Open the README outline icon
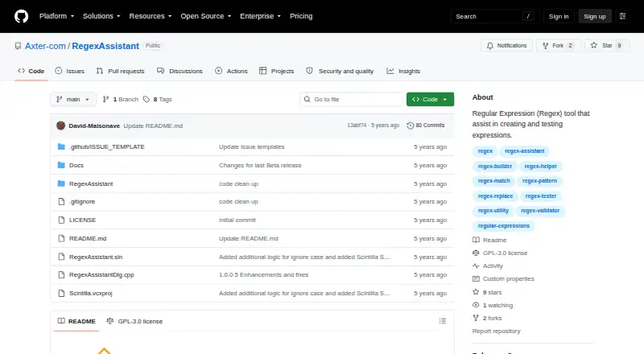Image resolution: width=644 pixels, height=354 pixels. click(x=442, y=321)
